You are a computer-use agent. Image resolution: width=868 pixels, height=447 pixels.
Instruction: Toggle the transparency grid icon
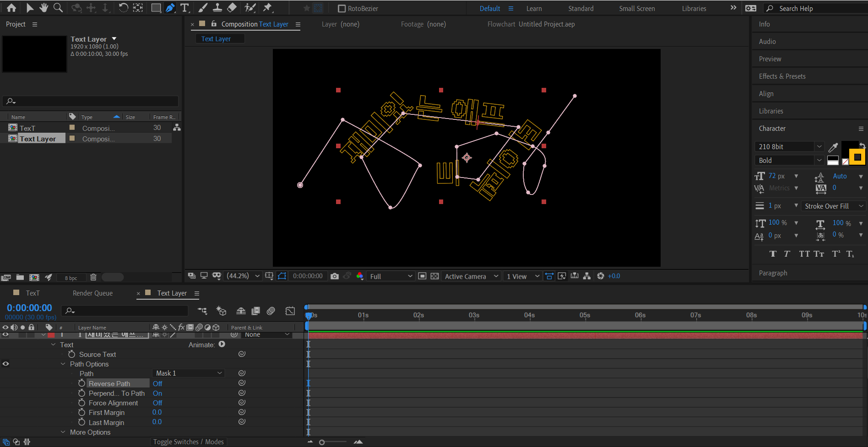pyautogui.click(x=435, y=276)
